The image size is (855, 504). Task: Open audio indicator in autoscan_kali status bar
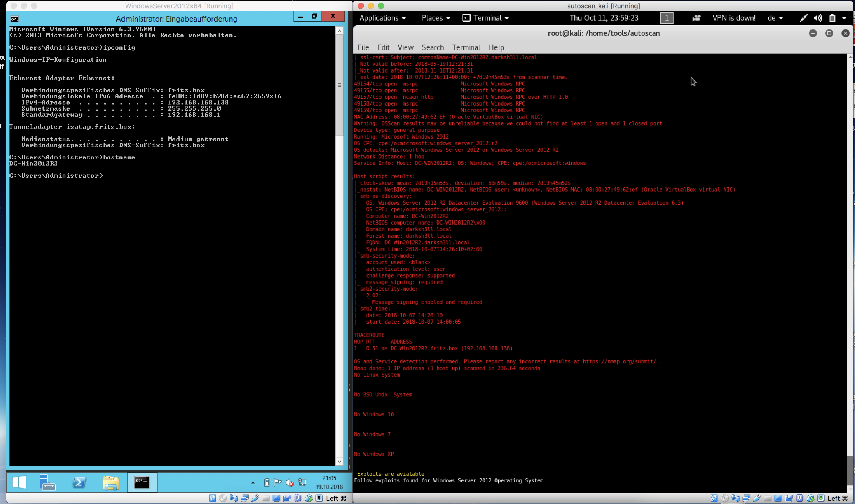[x=735, y=498]
